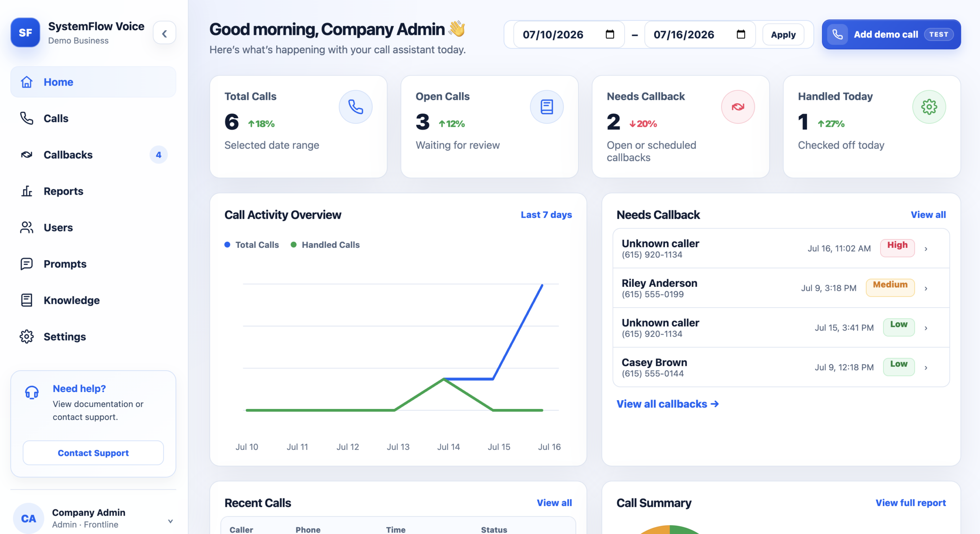Click View all in Recent Calls
This screenshot has width=980, height=534.
[554, 503]
